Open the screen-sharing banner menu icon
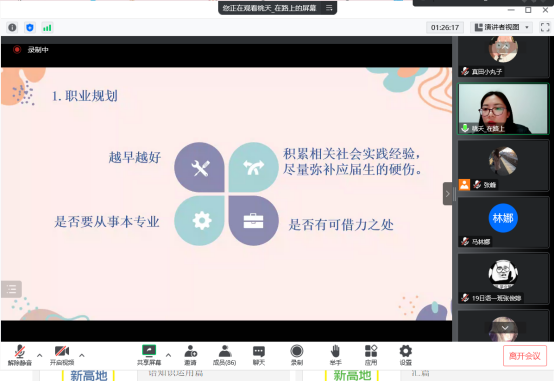This screenshot has width=554, height=382. tap(329, 8)
